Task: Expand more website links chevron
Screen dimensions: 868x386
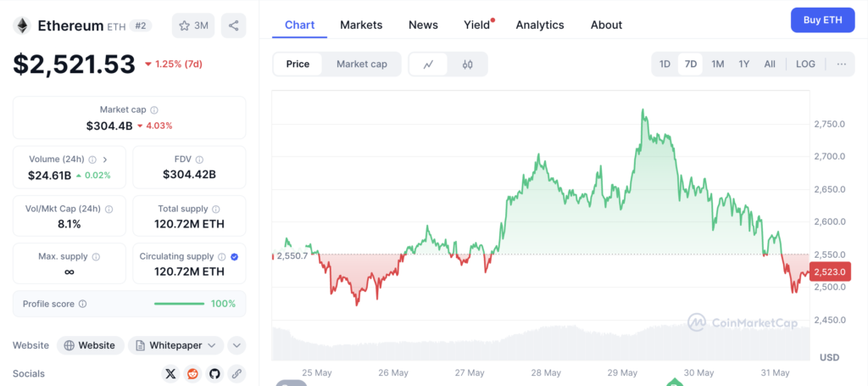Action: [236, 345]
